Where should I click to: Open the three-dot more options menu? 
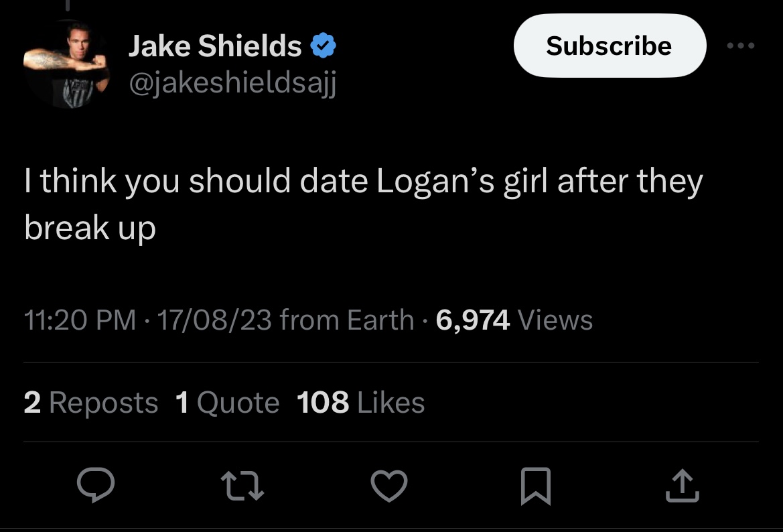741,46
